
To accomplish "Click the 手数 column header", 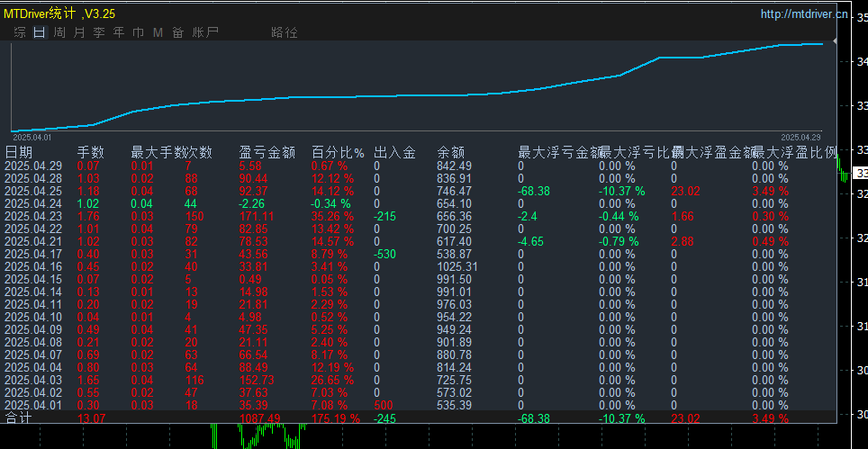I will [90, 152].
